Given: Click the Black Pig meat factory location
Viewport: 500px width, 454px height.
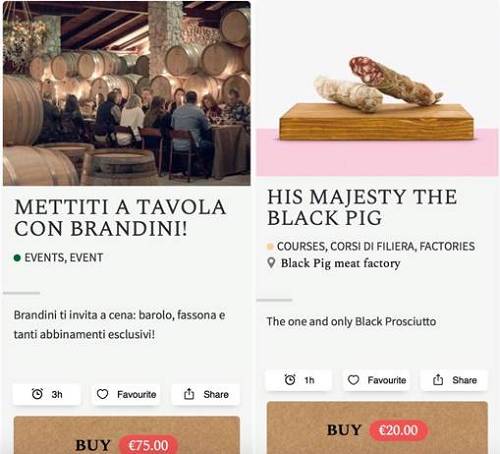Looking at the screenshot, I should [340, 263].
